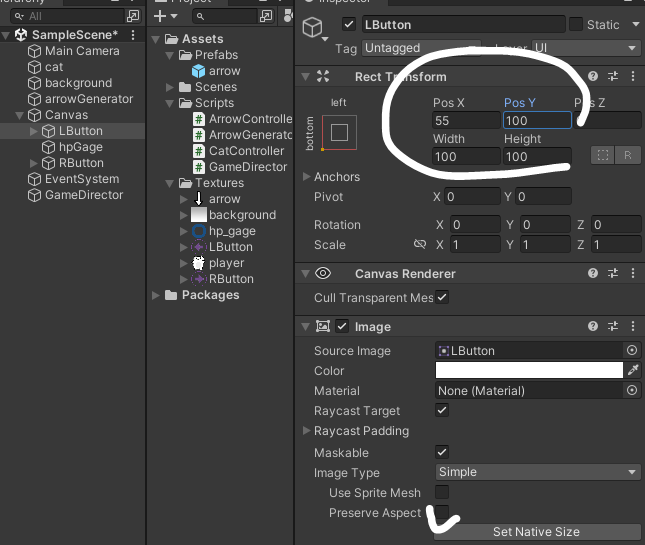Viewport: 645px width, 545px height.
Task: Open the Layer UI dropdown
Action: tap(586, 48)
